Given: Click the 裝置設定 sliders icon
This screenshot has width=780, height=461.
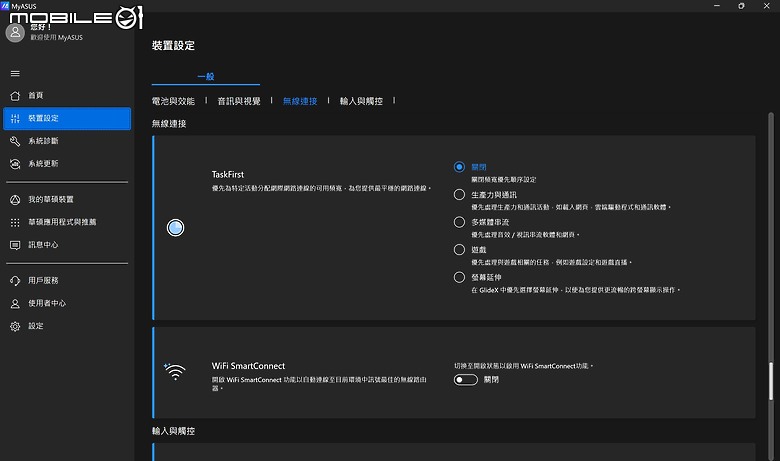Looking at the screenshot, I should click(x=15, y=118).
